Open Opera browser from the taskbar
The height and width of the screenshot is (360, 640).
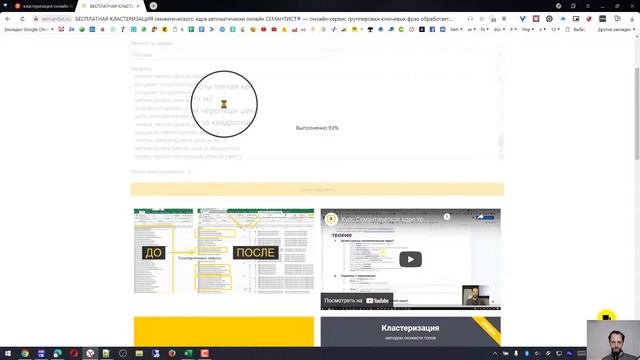74,353
